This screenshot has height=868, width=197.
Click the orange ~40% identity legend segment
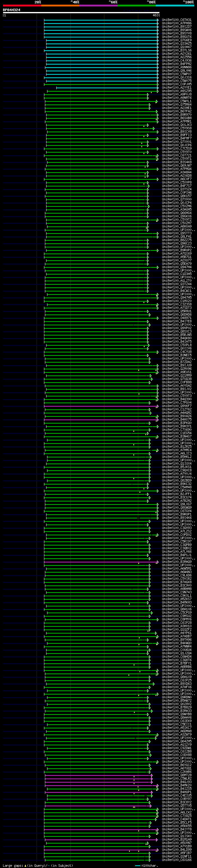[x=60, y=6]
